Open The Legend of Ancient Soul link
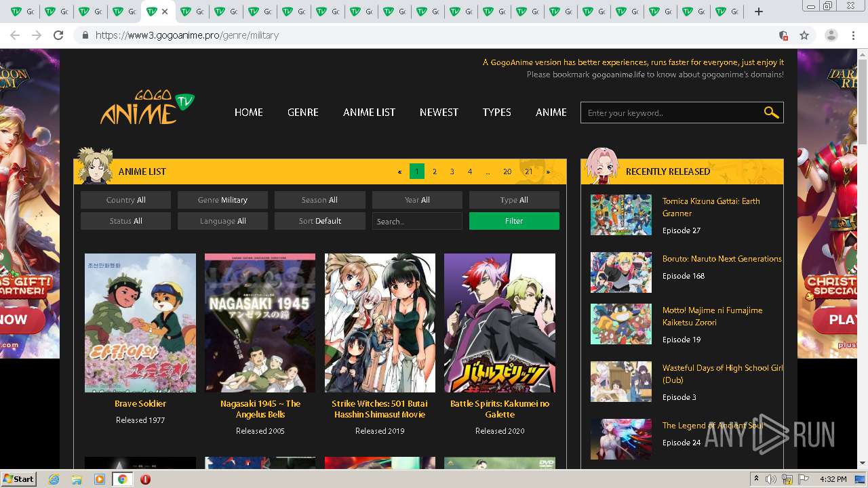 point(713,426)
